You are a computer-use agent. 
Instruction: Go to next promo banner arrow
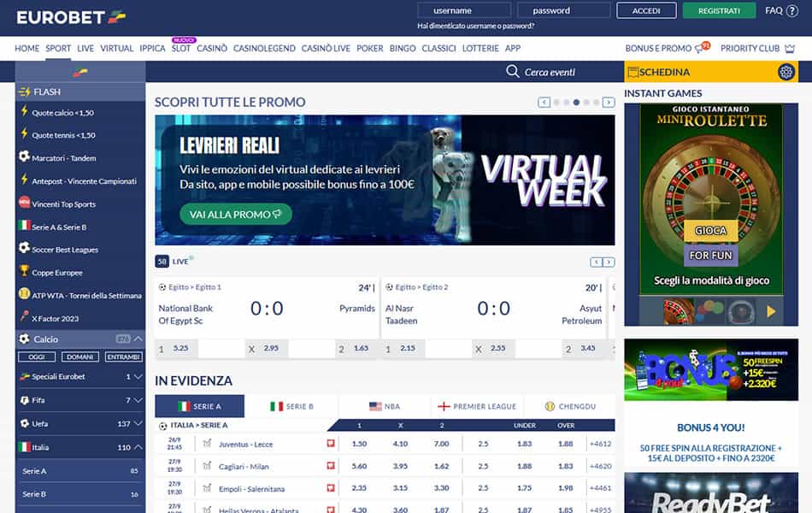click(609, 102)
